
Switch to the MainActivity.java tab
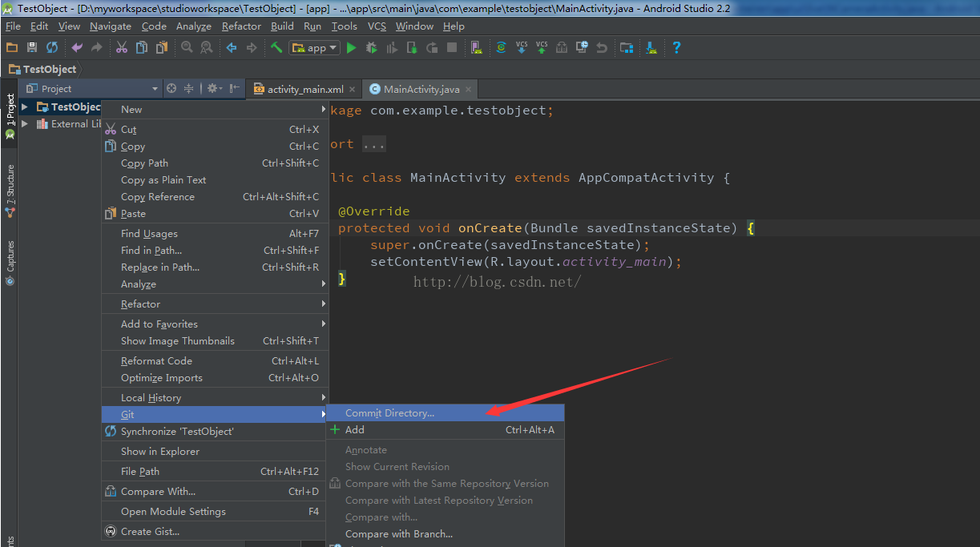tap(421, 89)
